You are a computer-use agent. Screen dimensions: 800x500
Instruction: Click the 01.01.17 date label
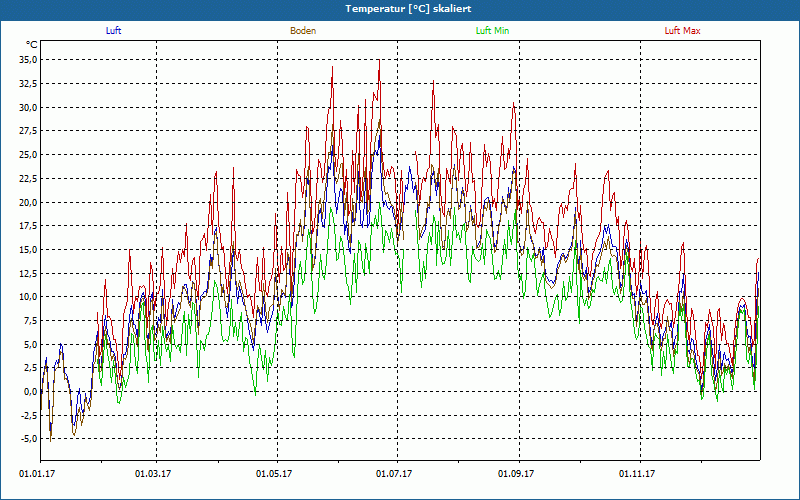point(37,474)
